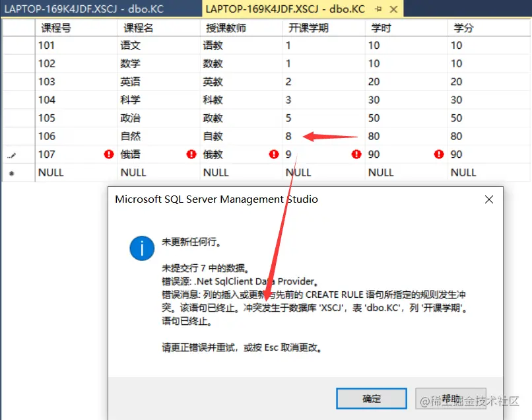
Task: Select the new row via asterisk marker
Action: [18, 173]
